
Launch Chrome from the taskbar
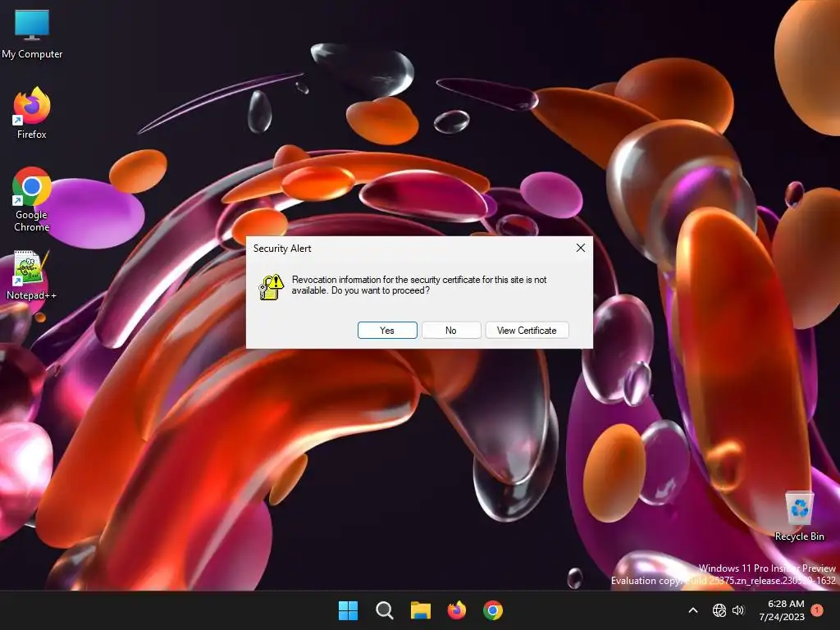click(493, 610)
